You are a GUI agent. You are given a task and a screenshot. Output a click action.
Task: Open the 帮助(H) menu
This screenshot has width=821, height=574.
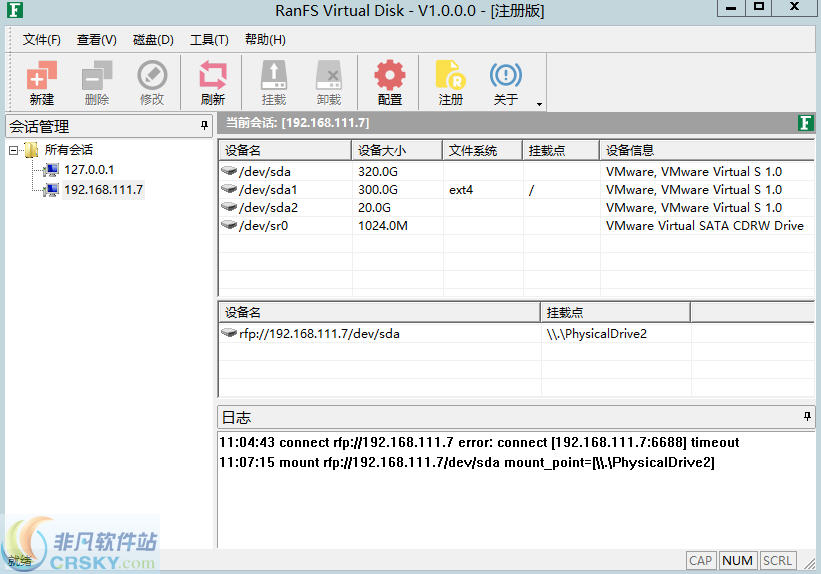265,40
